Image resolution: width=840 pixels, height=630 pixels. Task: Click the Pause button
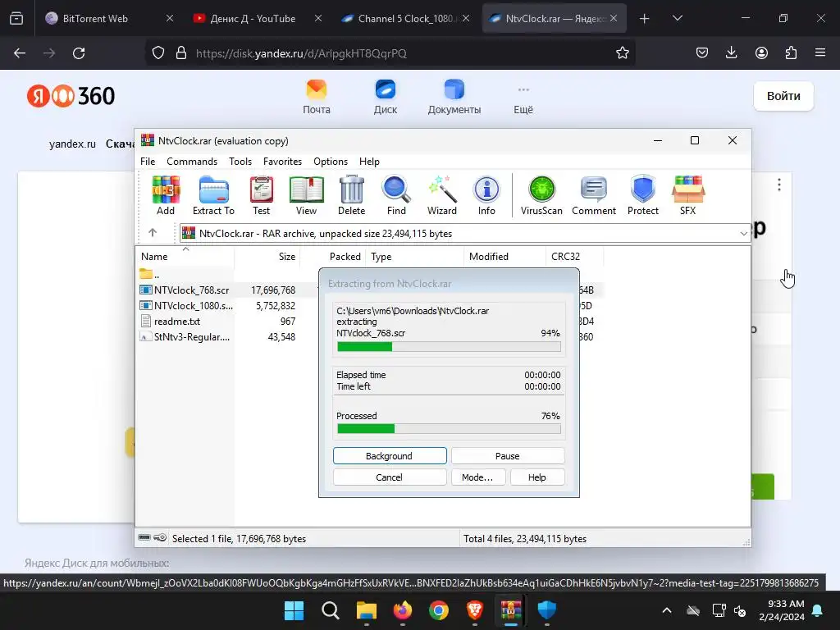click(x=507, y=456)
